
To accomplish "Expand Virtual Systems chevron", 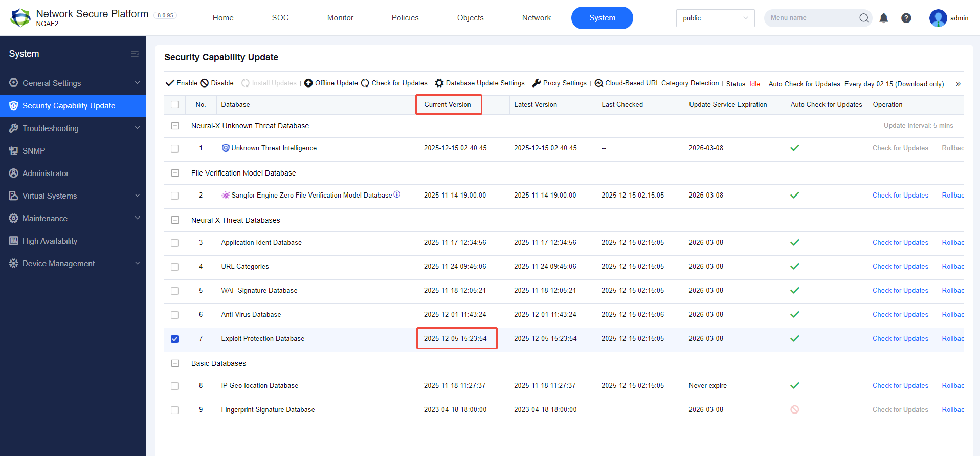I will 137,196.
